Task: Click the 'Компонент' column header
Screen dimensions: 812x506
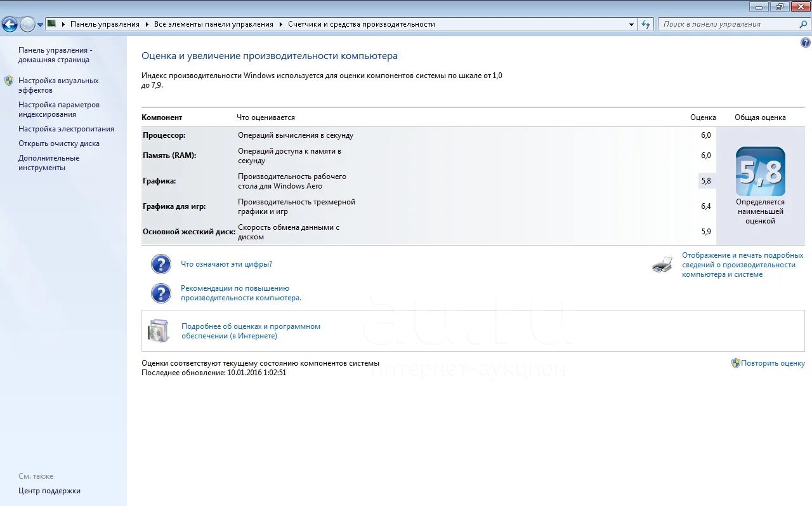Action: tap(162, 117)
